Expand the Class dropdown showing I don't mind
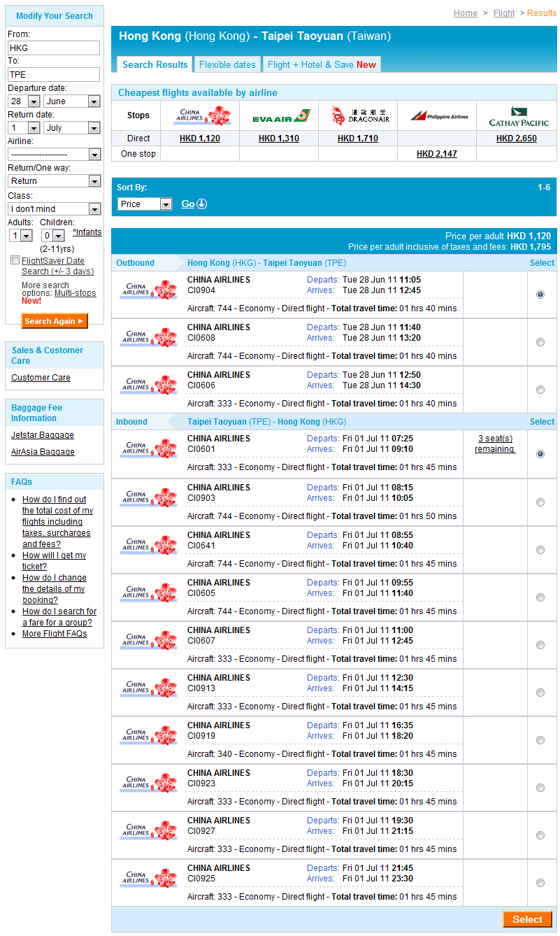Screen dimensions: 560x936 55,208
